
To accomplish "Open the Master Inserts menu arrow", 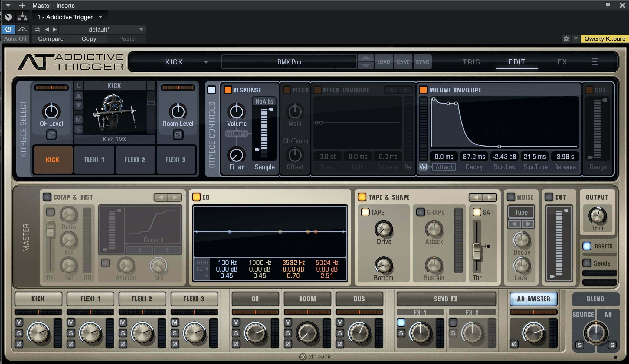I will coord(8,5).
